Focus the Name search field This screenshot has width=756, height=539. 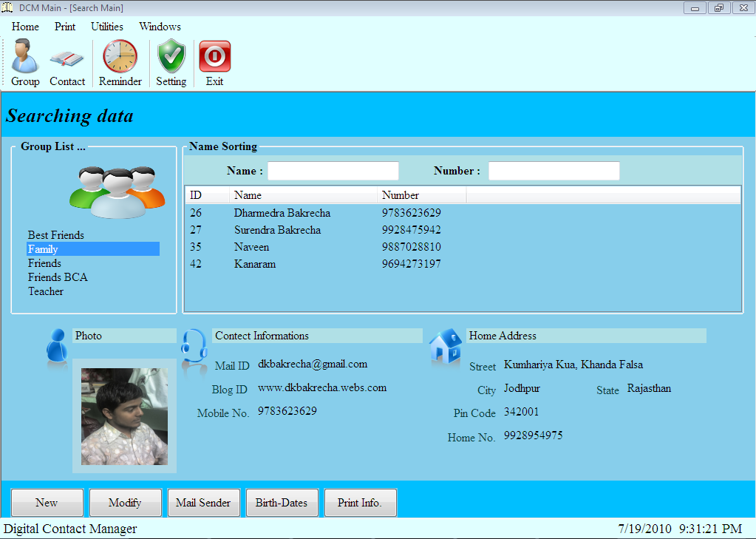(333, 171)
